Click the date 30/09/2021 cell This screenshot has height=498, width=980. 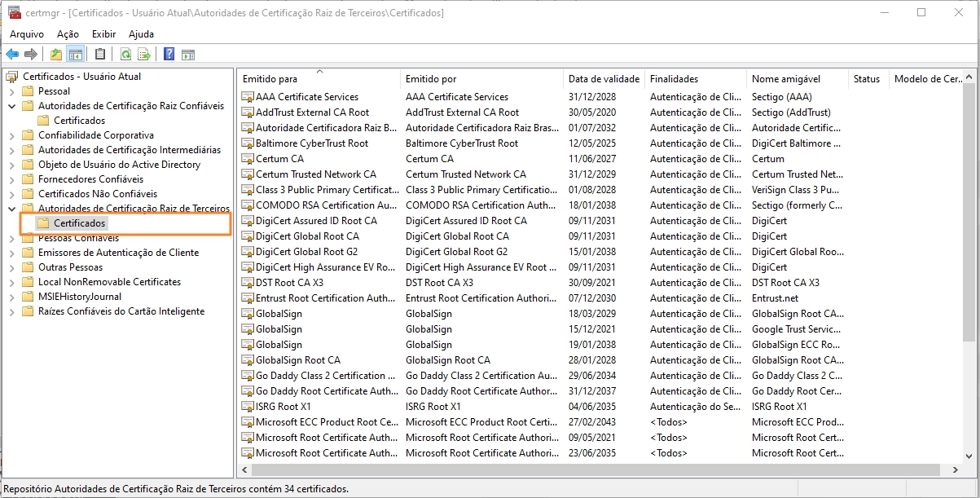pos(592,283)
